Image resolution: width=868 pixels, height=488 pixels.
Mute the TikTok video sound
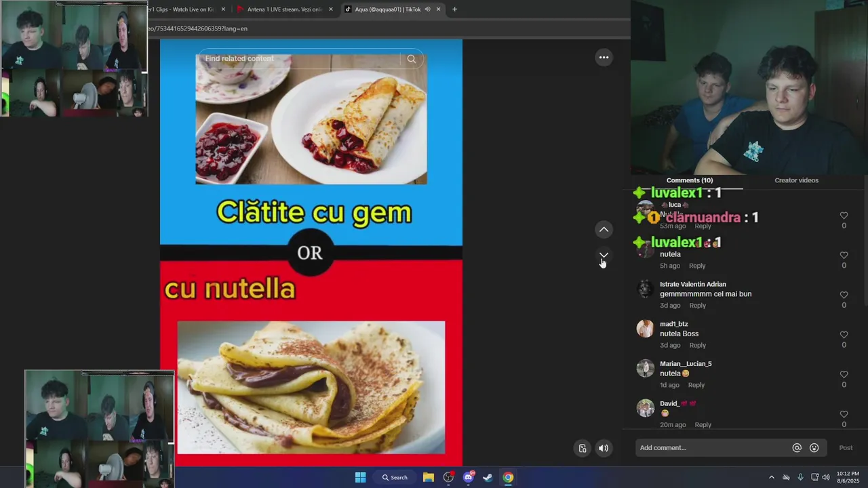[604, 448]
